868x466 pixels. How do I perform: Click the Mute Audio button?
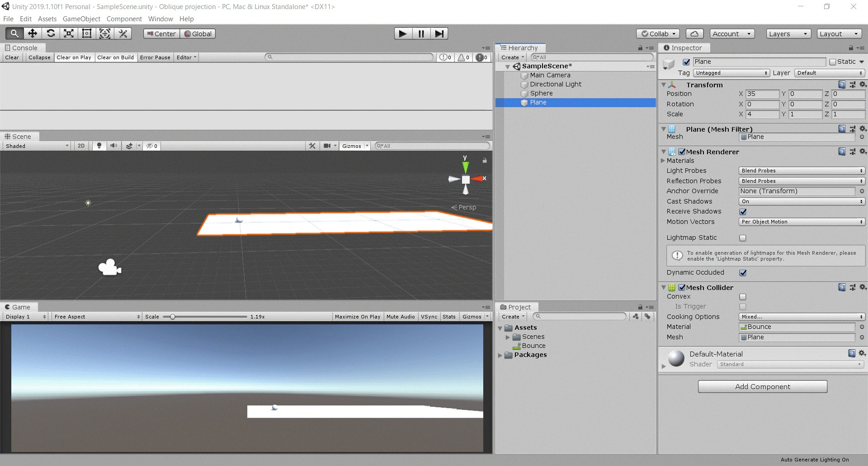pyautogui.click(x=401, y=317)
